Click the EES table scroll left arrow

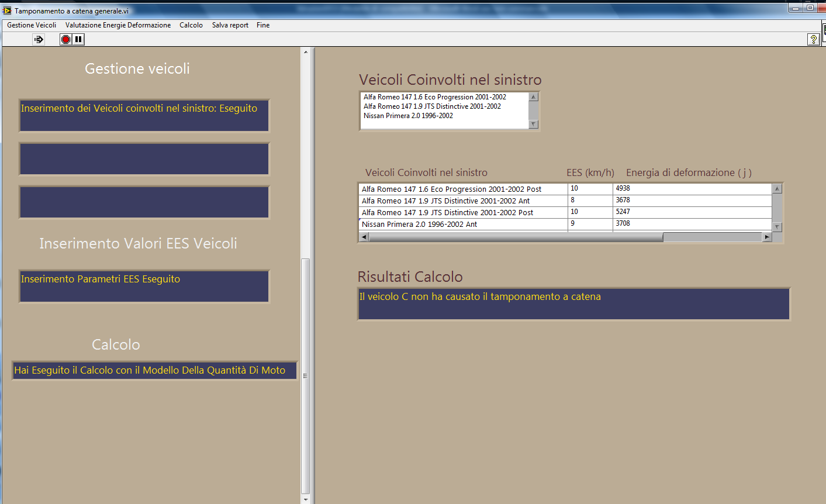point(364,237)
